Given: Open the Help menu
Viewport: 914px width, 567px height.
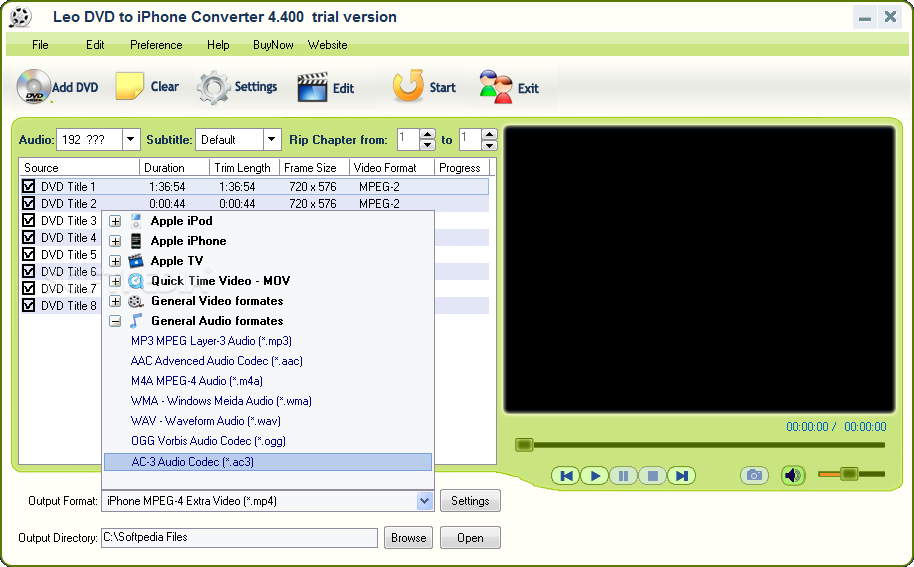Looking at the screenshot, I should (218, 45).
